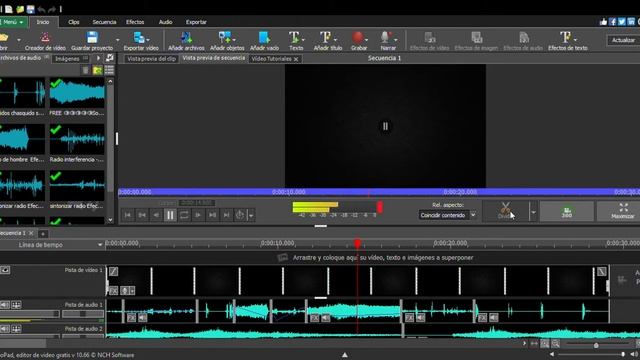The width and height of the screenshot is (640, 360).
Task: Click the Guardar proyecto floppy icon
Action: pyautogui.click(x=92, y=38)
